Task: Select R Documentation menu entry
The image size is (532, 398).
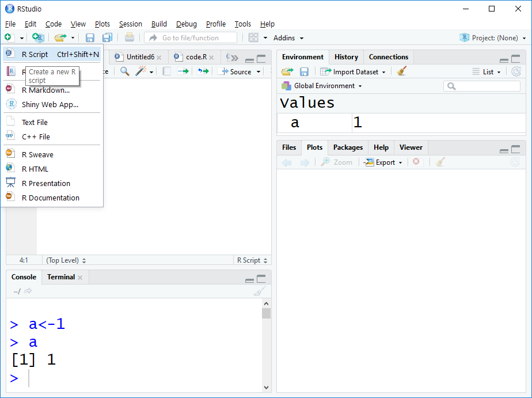Action: (x=52, y=198)
